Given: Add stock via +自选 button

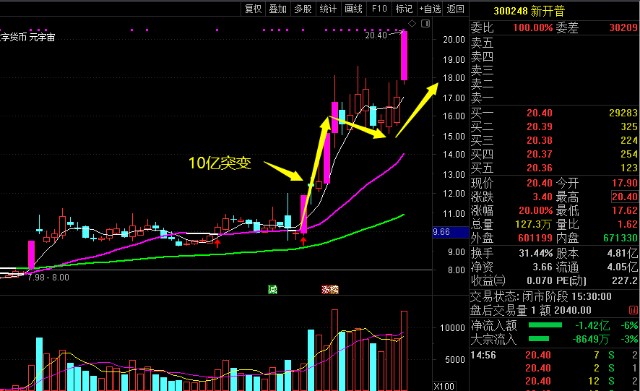Looking at the screenshot, I should point(430,9).
